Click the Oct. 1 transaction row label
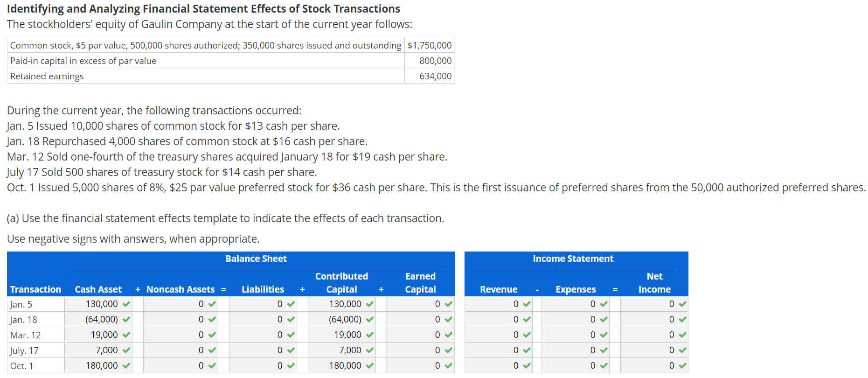Viewport: 868px width, 378px height. point(21,366)
